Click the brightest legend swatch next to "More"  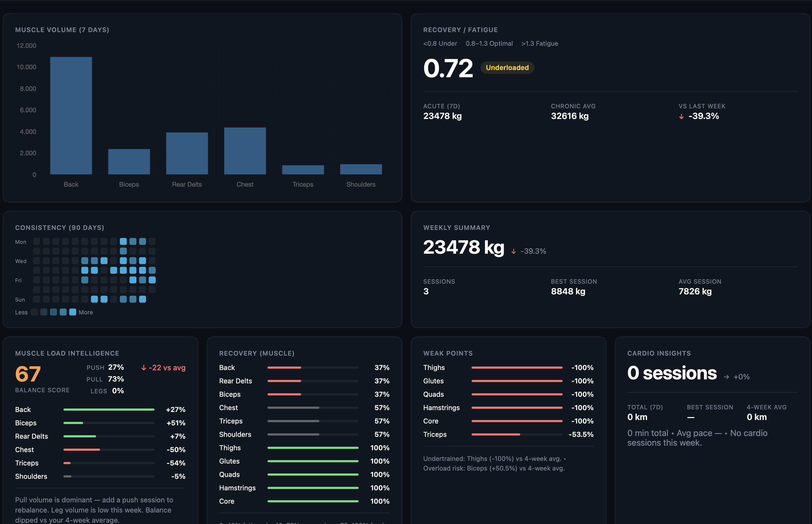pyautogui.click(x=72, y=312)
